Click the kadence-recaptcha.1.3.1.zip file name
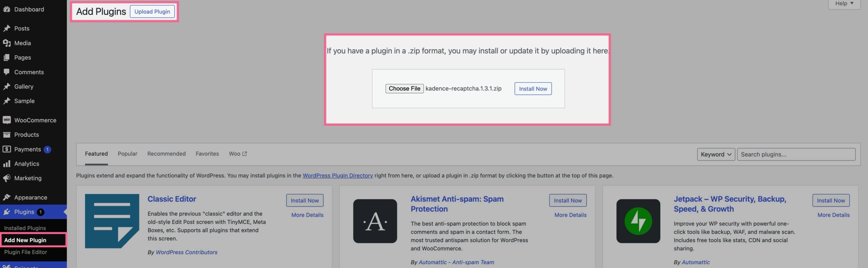This screenshot has height=268, width=868. [463, 89]
